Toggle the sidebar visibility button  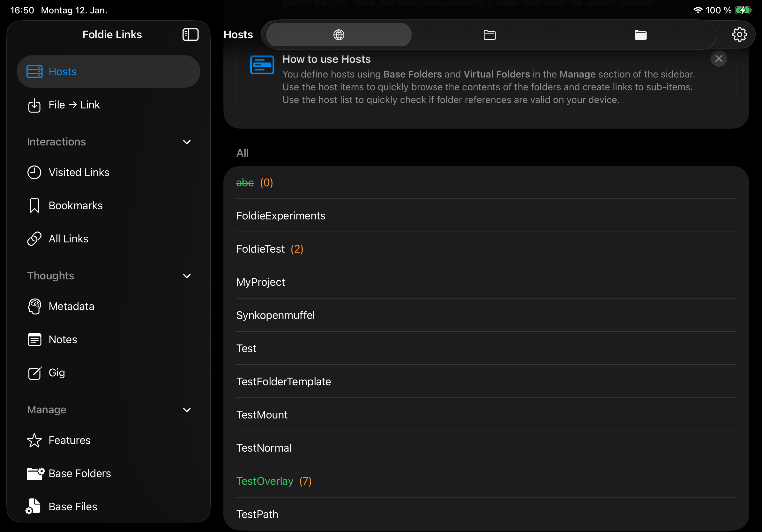coord(190,34)
